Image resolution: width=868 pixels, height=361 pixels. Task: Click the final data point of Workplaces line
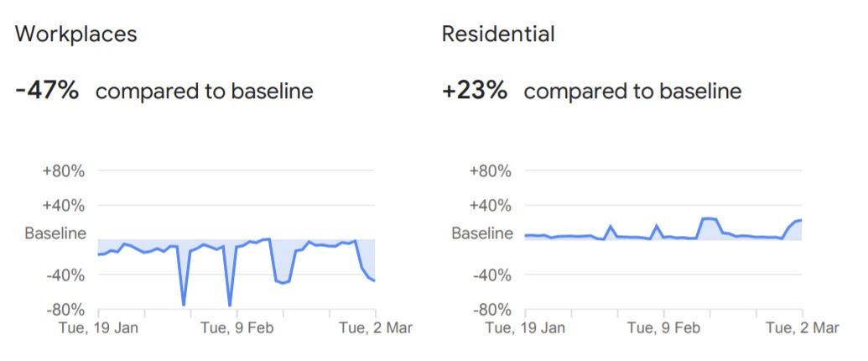point(374,280)
